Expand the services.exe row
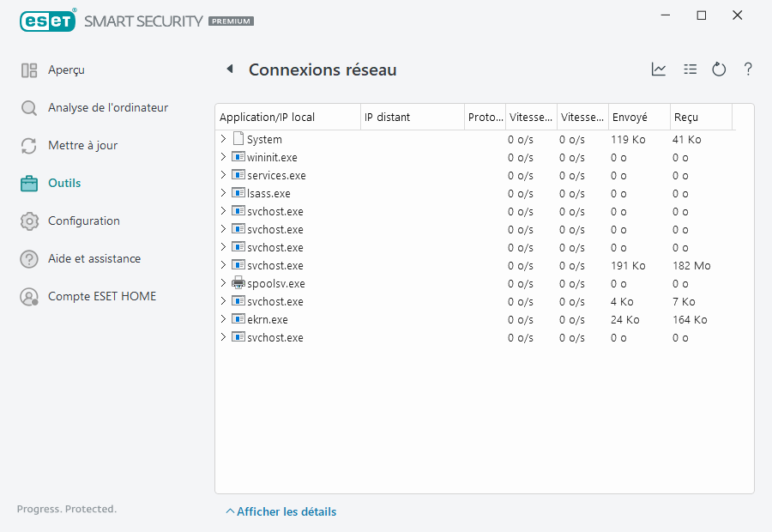Viewport: 772px width, 532px height. pos(224,175)
